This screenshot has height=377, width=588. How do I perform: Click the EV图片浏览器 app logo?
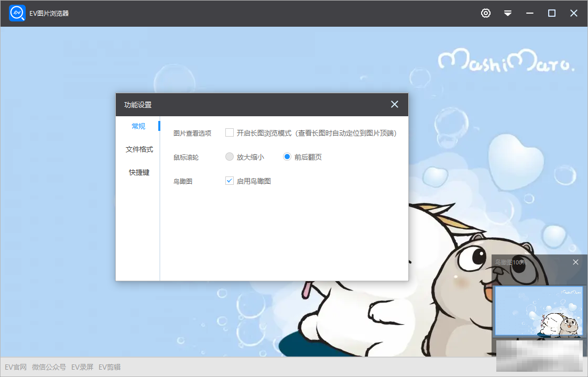coord(17,13)
